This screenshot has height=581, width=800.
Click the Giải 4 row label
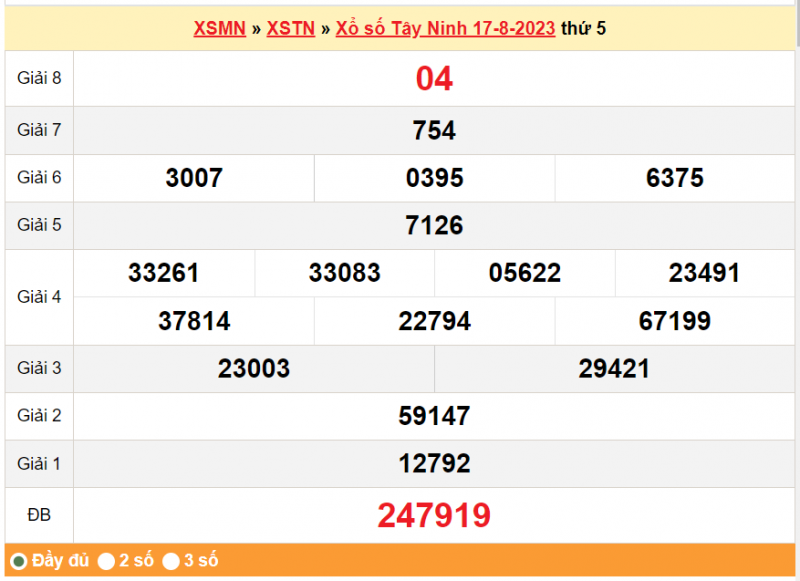(x=39, y=297)
